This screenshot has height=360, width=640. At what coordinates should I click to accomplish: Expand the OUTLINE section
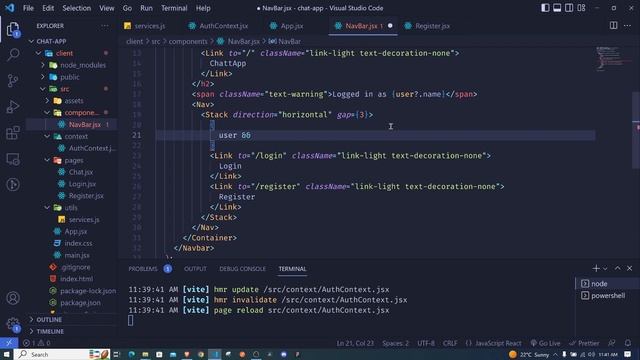[49, 320]
